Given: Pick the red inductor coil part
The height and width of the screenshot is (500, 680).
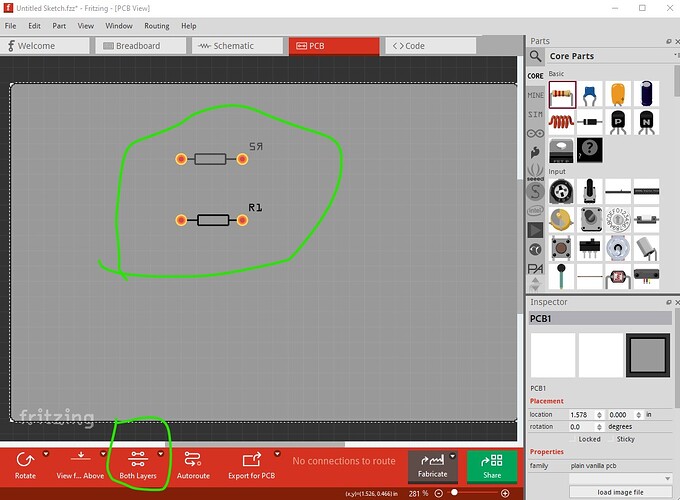Looking at the screenshot, I should [562, 120].
